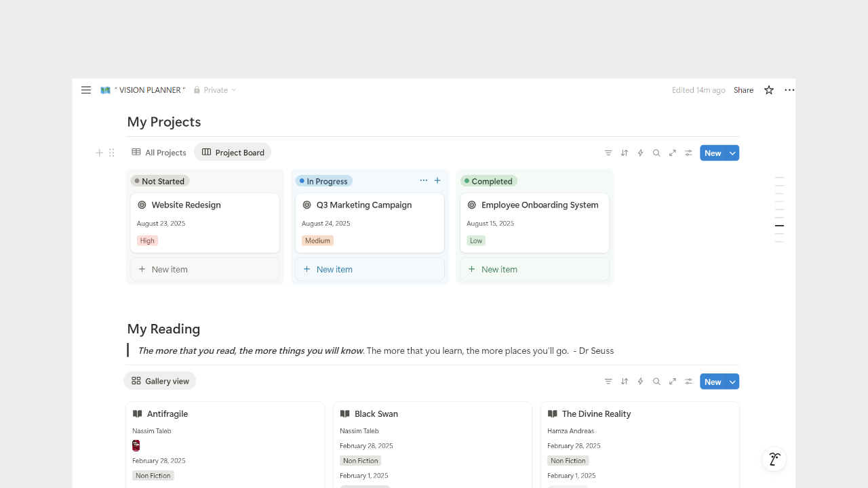This screenshot has width=868, height=488.
Task: Toggle the favorite star for this page
Action: click(769, 90)
